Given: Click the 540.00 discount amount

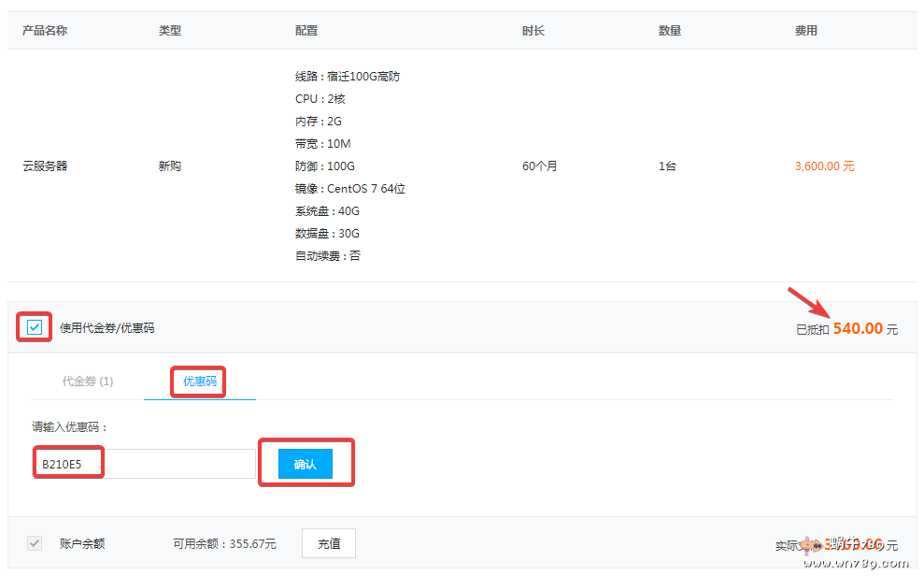Looking at the screenshot, I should tap(858, 328).
